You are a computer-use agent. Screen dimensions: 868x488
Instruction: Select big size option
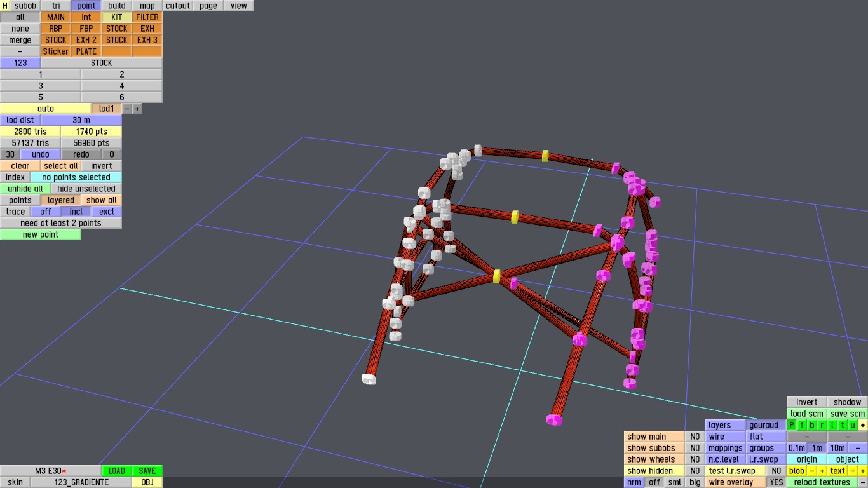(x=695, y=482)
